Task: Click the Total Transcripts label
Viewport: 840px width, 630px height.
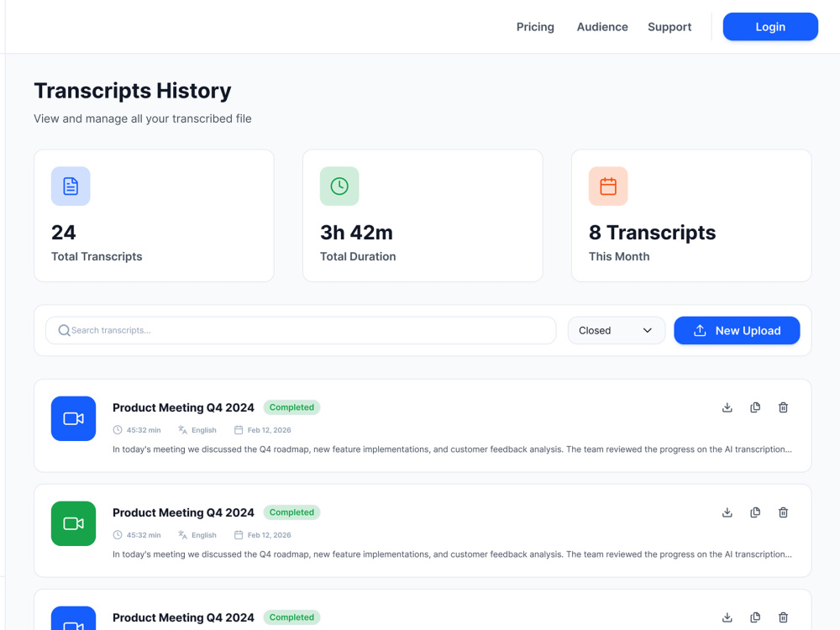Action: (97, 256)
